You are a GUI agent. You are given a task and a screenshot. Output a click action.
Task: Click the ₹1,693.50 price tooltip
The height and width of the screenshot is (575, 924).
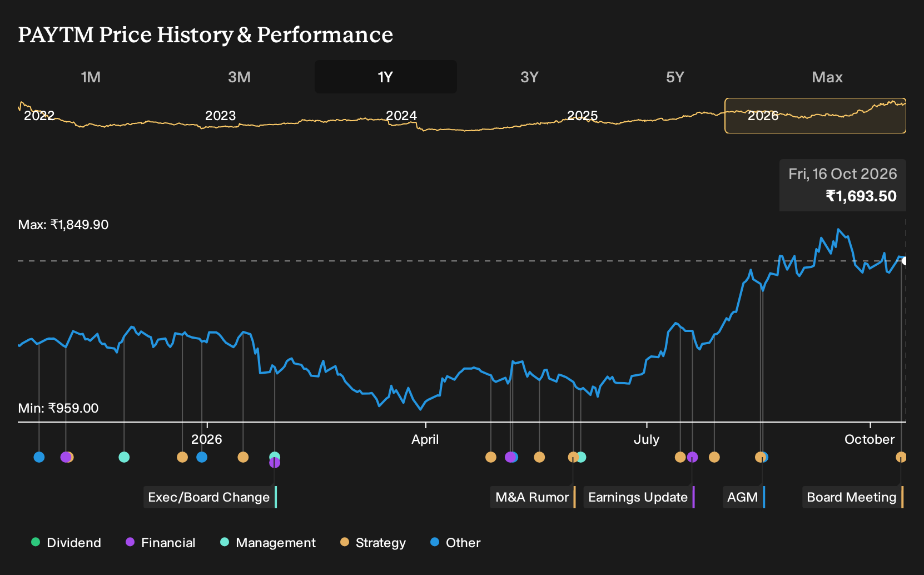(x=843, y=185)
